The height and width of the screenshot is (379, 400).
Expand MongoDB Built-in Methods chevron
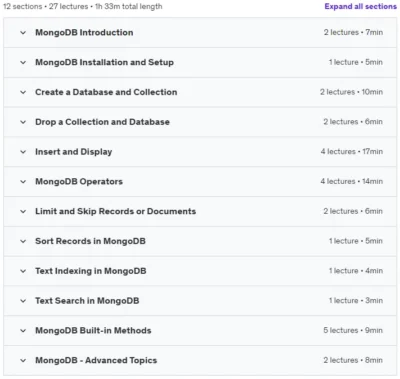(x=23, y=331)
